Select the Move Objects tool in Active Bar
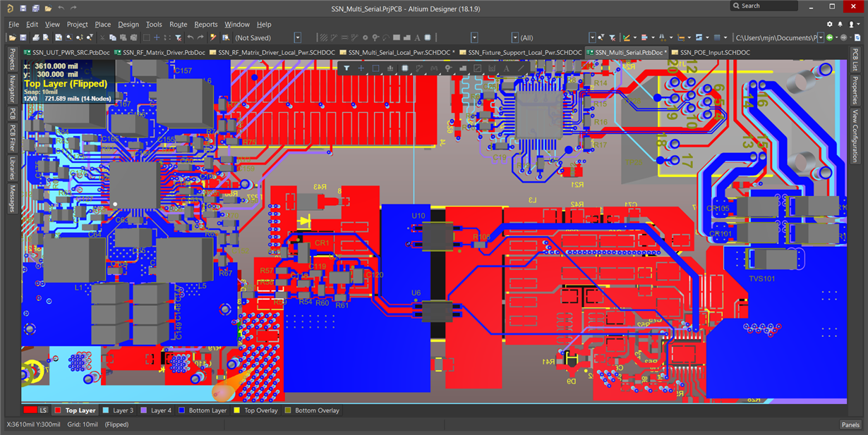Viewport: 868px width, 435px height. tap(361, 68)
